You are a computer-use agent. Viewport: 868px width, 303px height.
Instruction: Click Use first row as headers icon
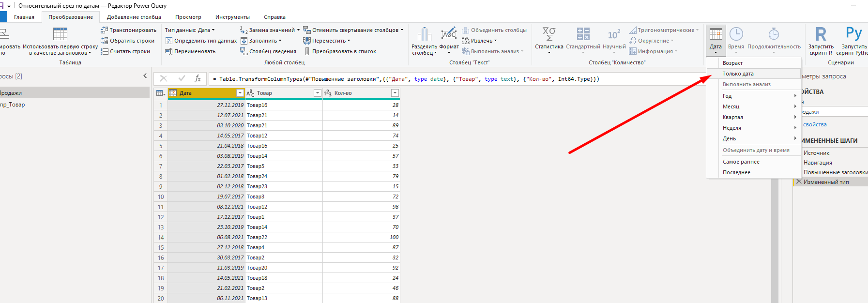point(60,34)
